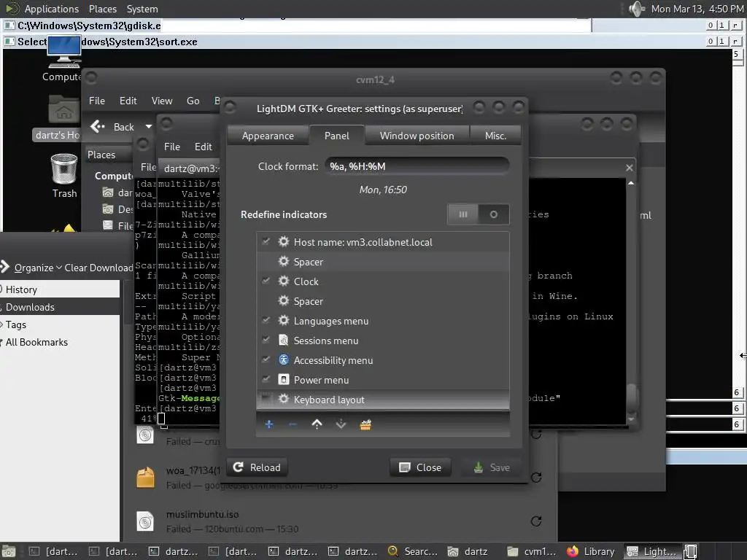Image resolution: width=747 pixels, height=560 pixels.
Task: Retry the woa_17134 download
Action: coord(536,477)
